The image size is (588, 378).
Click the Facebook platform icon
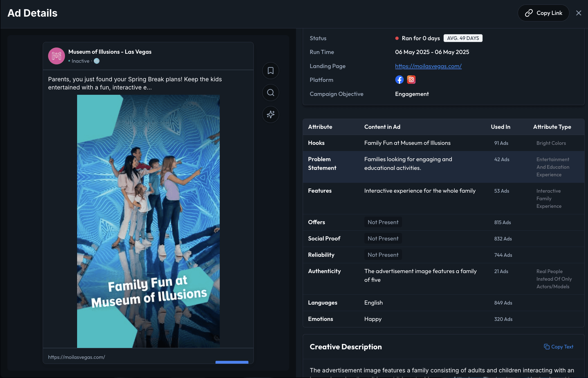tap(399, 80)
